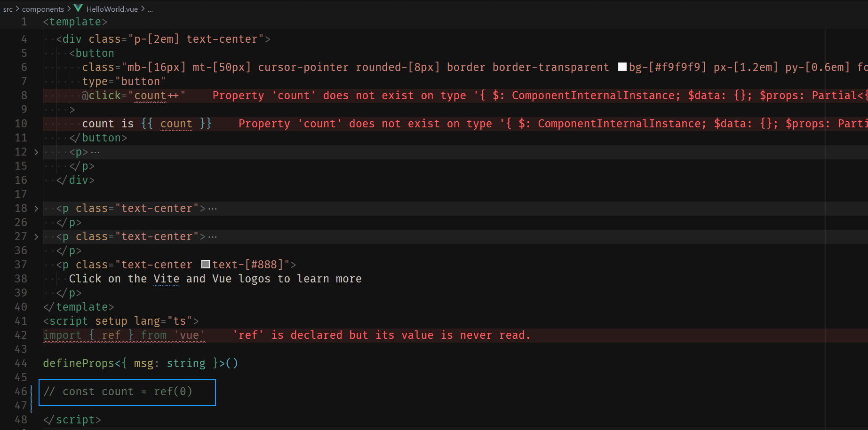Open the 'components' breadcrumb segment
The image size is (868, 430).
pos(43,9)
